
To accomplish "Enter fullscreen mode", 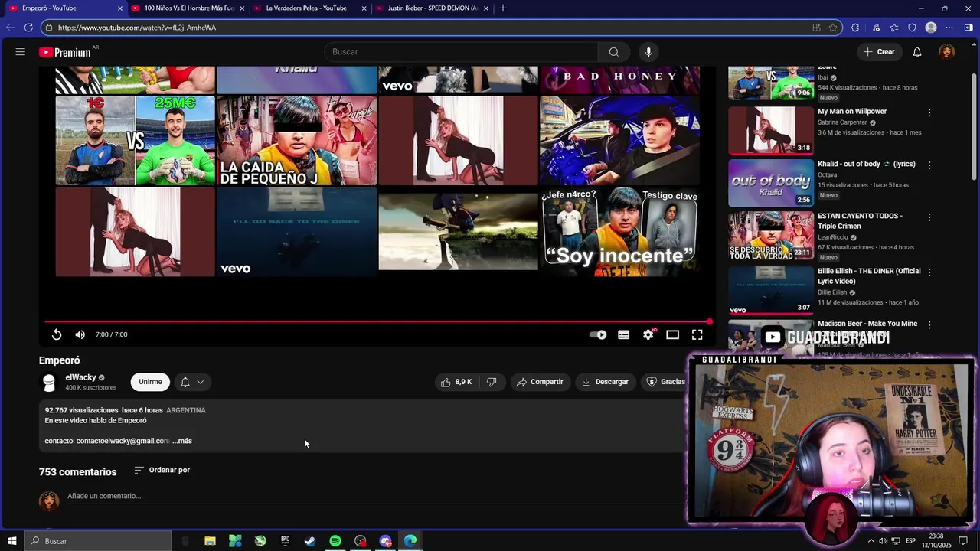I will 697,334.
